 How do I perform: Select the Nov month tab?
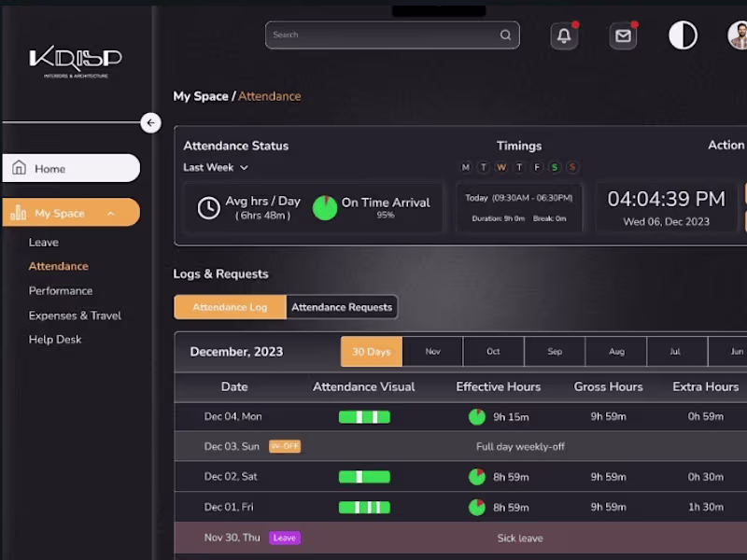[432, 352]
